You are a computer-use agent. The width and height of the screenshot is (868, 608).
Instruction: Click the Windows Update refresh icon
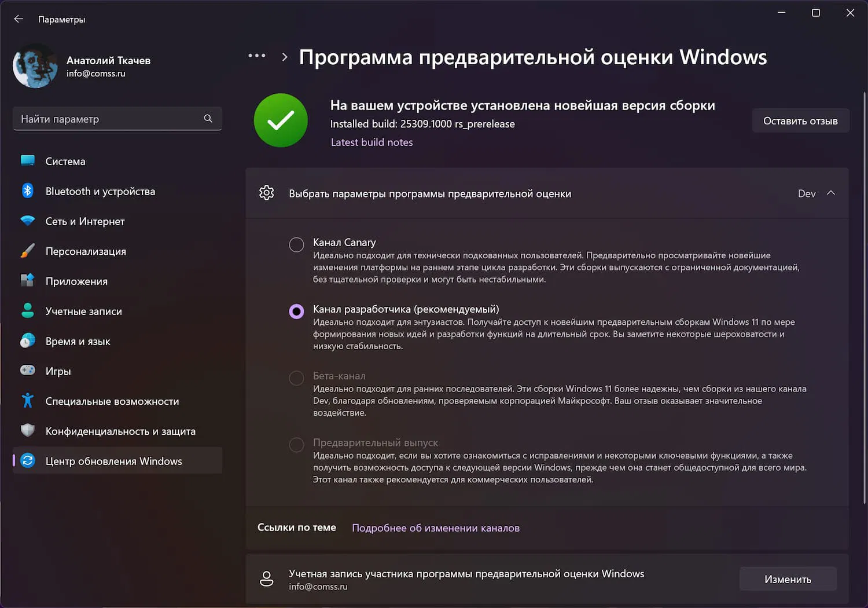pos(28,461)
